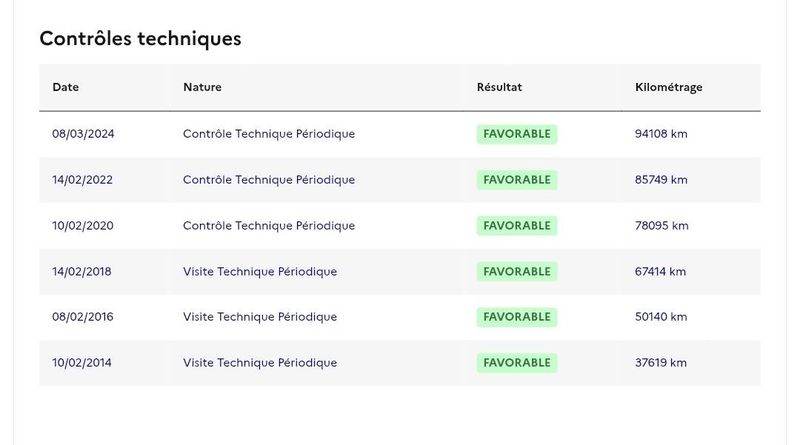This screenshot has width=800, height=445.
Task: Click Visite Technique Périodique in 2016 row
Action: point(260,317)
